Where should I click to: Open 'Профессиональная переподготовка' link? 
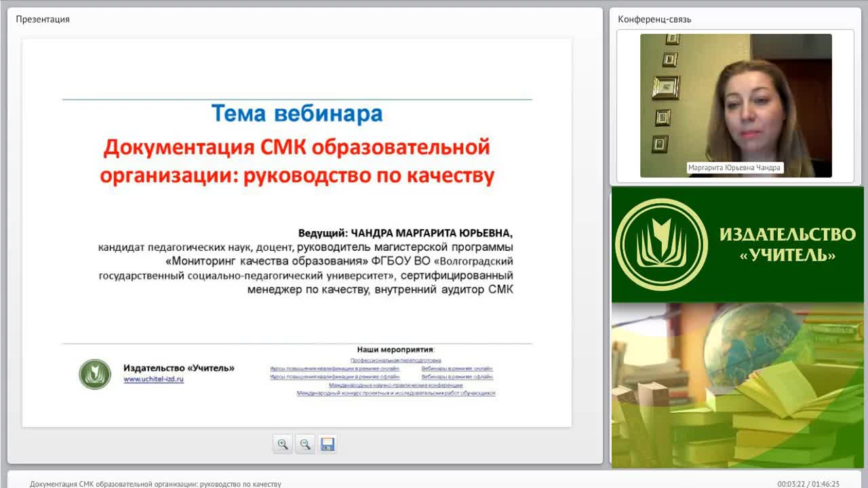[x=396, y=361]
